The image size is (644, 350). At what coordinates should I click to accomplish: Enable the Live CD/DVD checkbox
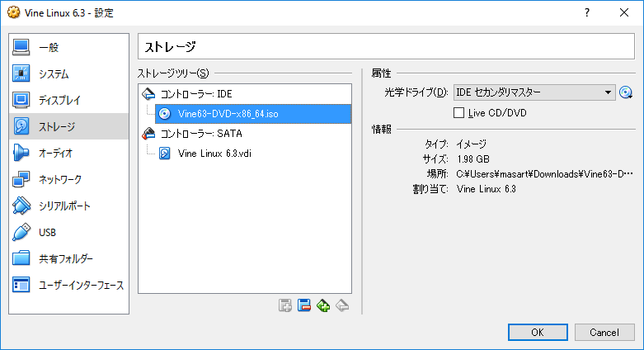click(458, 113)
